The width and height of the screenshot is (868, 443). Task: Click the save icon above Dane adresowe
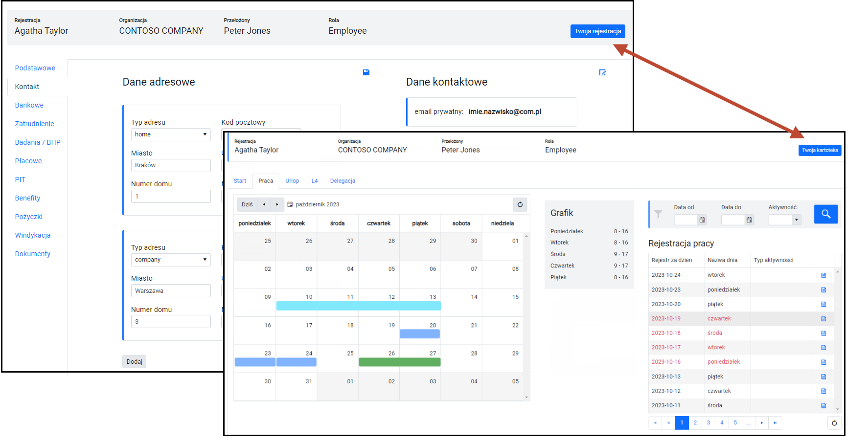tap(366, 72)
